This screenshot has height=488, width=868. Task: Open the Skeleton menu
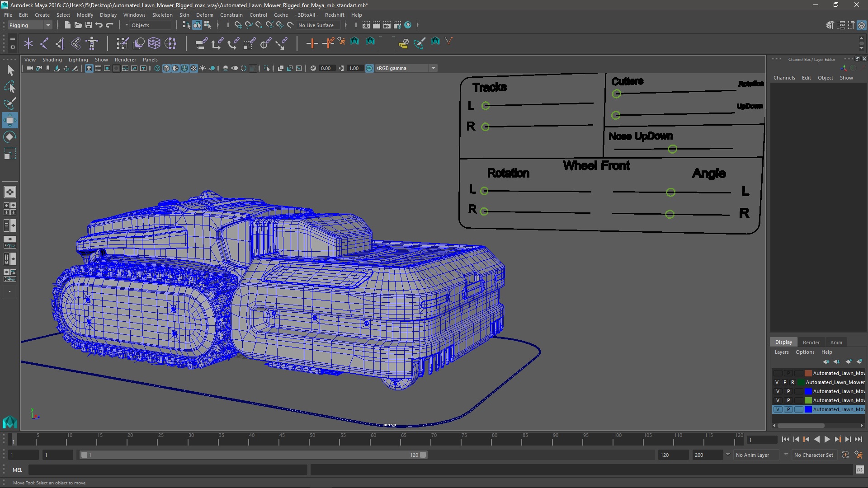click(x=162, y=15)
